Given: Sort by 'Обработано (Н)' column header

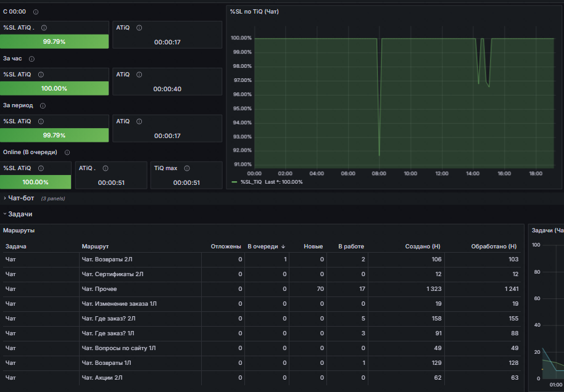Looking at the screenshot, I should pyautogui.click(x=494, y=247).
